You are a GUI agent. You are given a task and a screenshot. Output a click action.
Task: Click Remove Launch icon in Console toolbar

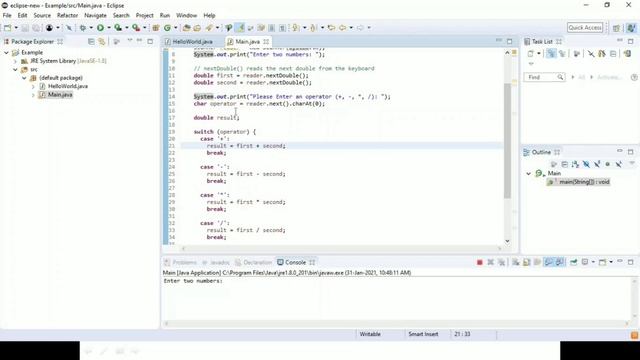coord(491,262)
